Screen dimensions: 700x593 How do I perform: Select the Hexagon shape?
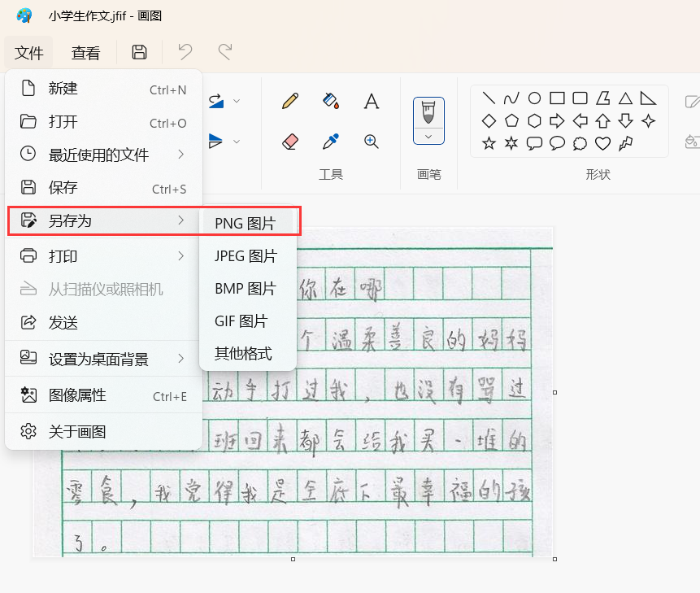[534, 120]
